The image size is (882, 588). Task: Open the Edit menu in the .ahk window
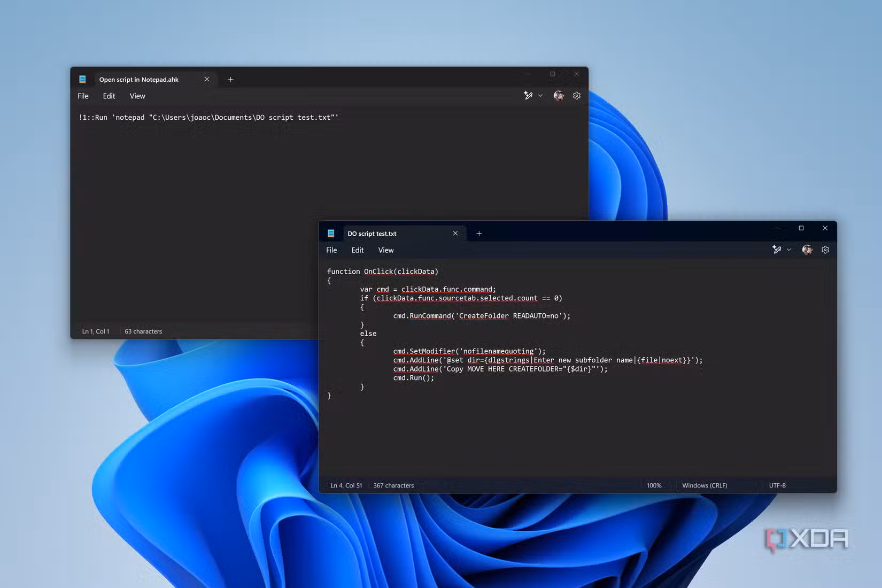109,96
